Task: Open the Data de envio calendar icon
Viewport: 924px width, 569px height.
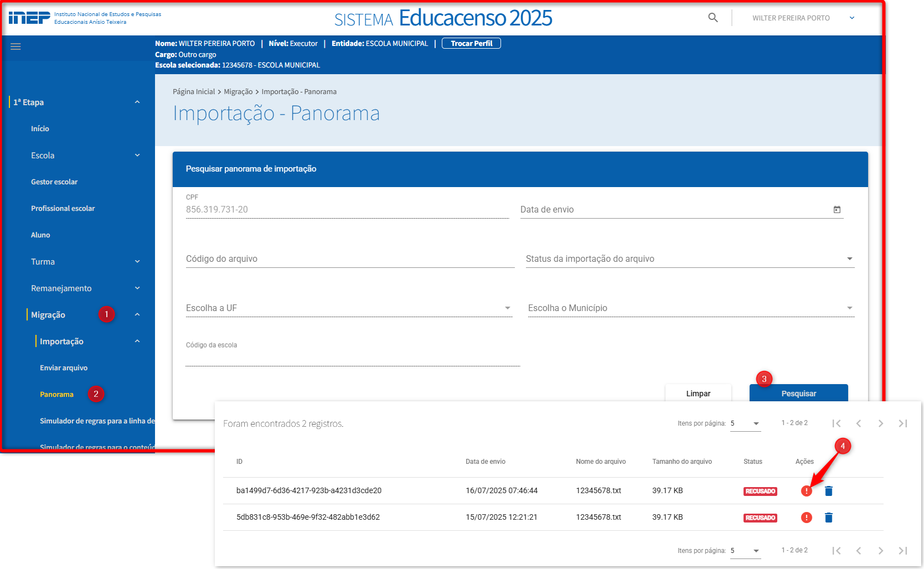Action: [837, 210]
